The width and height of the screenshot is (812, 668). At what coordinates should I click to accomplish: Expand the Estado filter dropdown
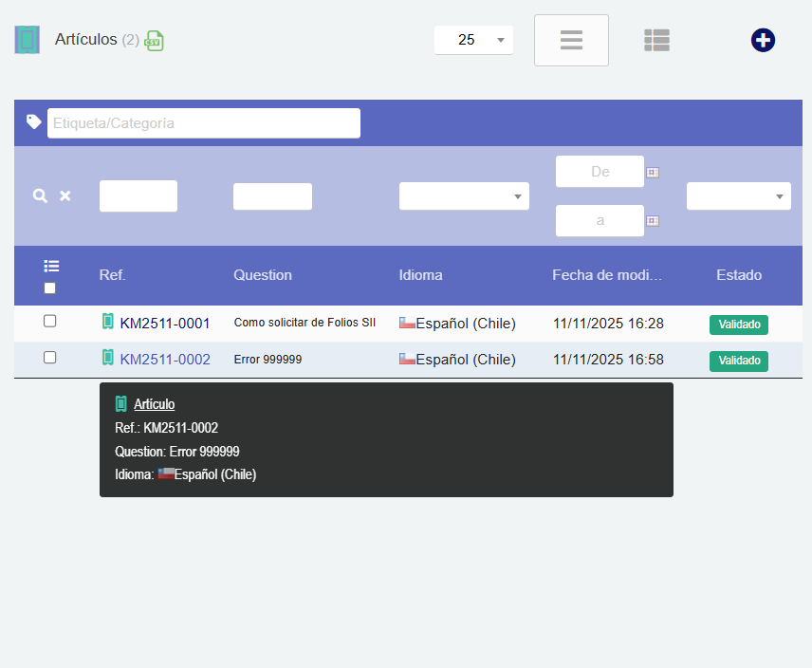[x=738, y=196]
